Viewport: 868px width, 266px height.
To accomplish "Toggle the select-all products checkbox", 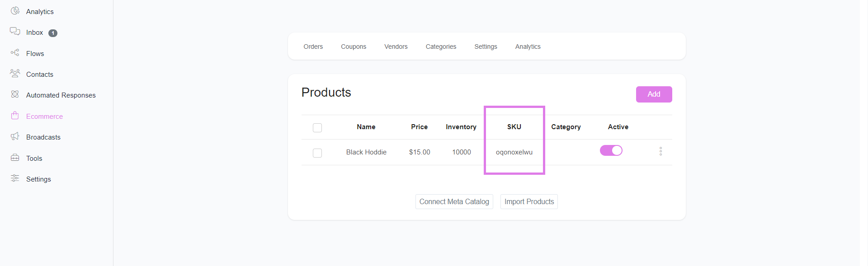I will [317, 128].
